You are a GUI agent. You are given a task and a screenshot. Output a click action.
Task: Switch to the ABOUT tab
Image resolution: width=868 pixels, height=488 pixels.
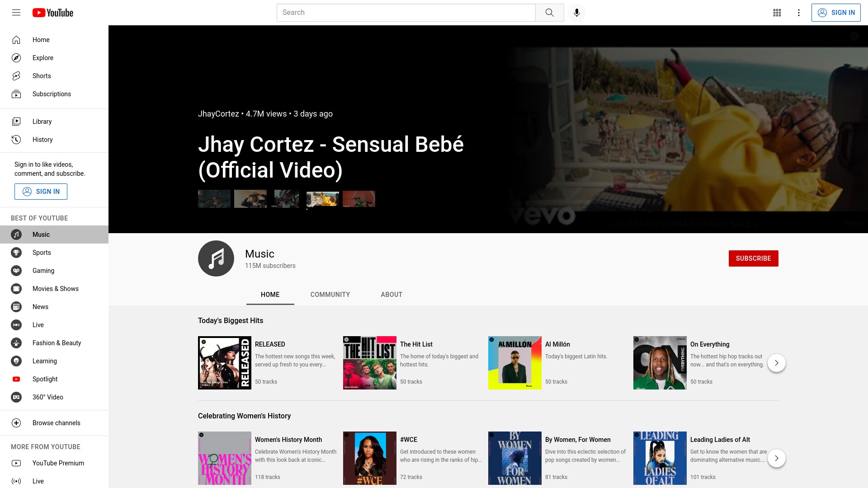392,295
